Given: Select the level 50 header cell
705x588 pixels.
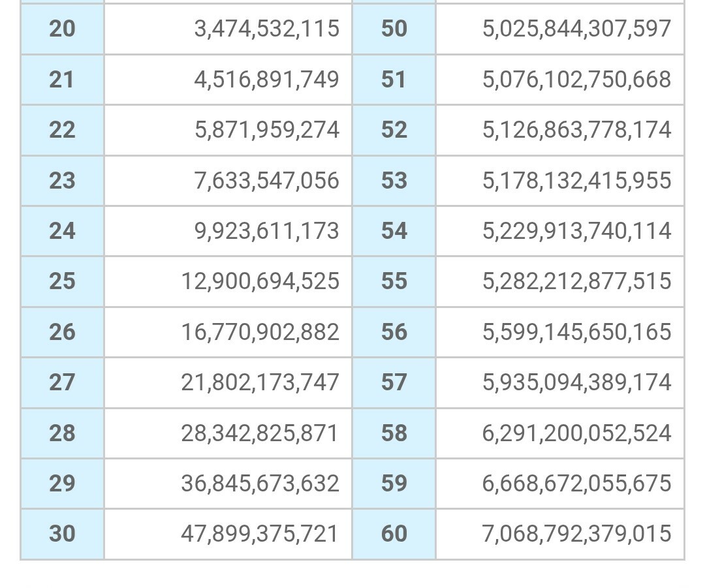Looking at the screenshot, I should 394,29.
